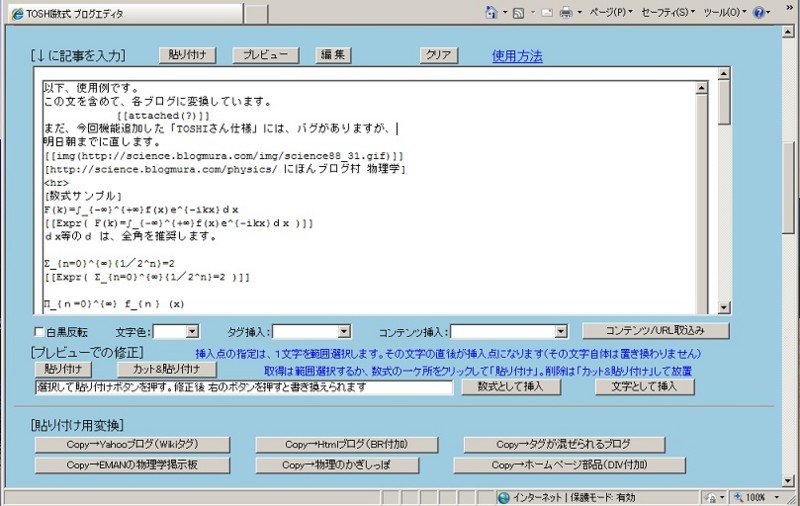Click the [数式サンプル] line in editor
Screen dimensions: 800x506
83,196
